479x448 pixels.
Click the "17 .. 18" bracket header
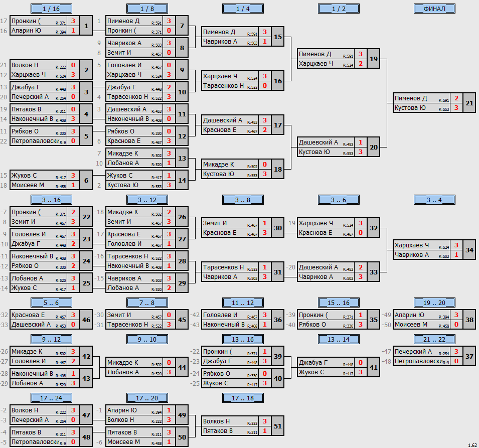pyautogui.click(x=243, y=398)
